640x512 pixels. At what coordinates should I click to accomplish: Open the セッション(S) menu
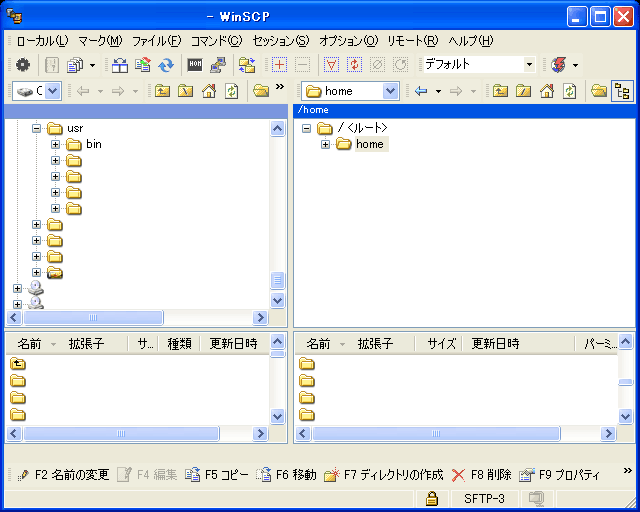tap(280, 41)
